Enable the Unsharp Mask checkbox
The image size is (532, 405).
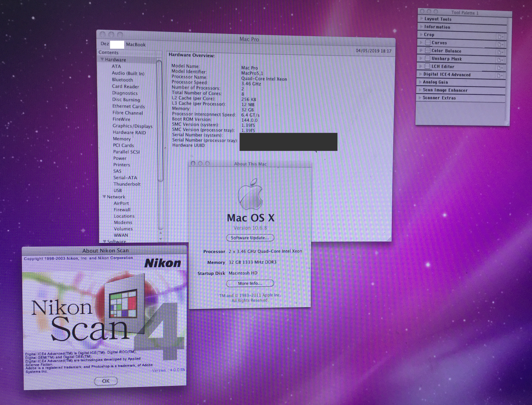pos(427,58)
